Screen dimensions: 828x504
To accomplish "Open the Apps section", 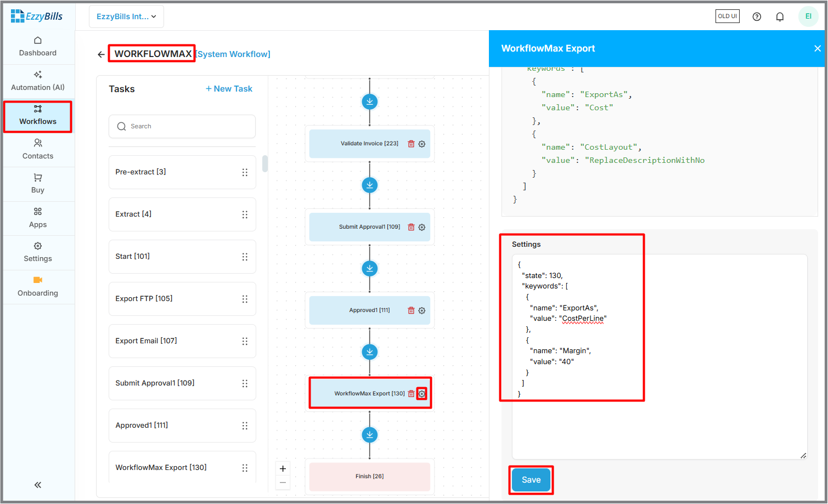I will 38,218.
